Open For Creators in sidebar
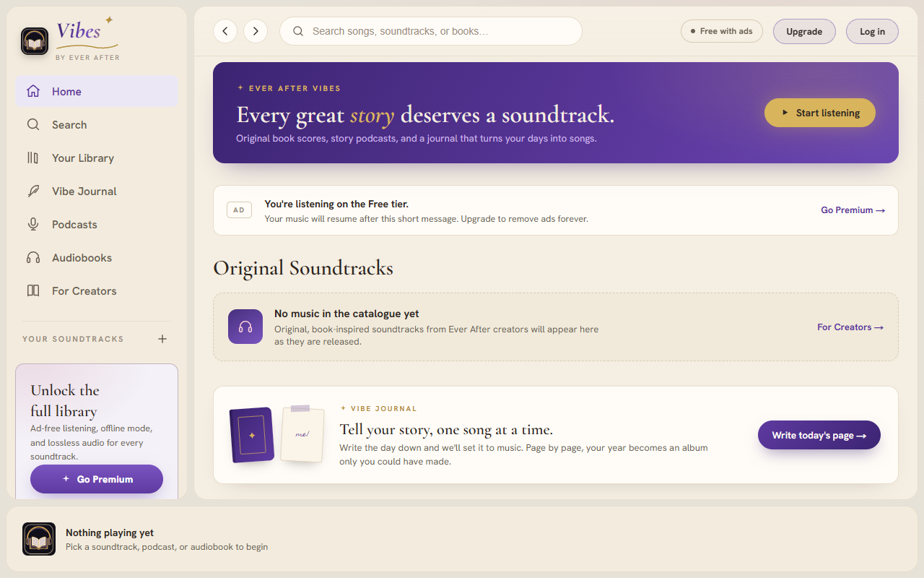This screenshot has width=924, height=578. click(x=97, y=290)
